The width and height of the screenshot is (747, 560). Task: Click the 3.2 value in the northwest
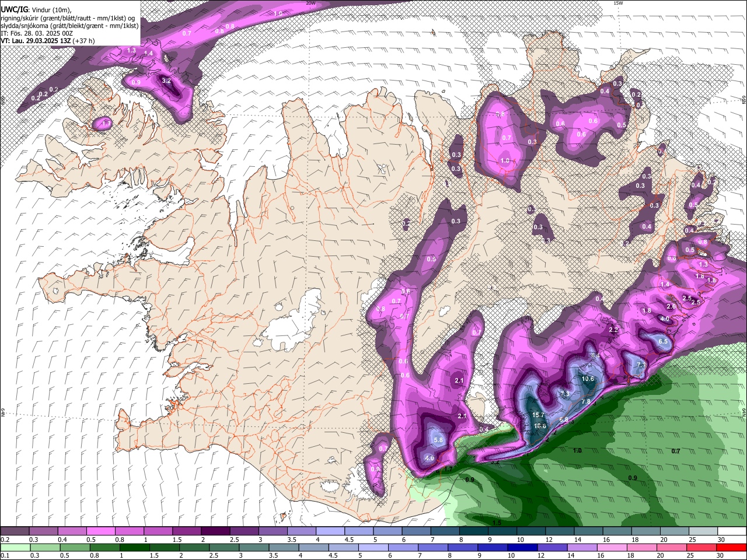point(166,80)
